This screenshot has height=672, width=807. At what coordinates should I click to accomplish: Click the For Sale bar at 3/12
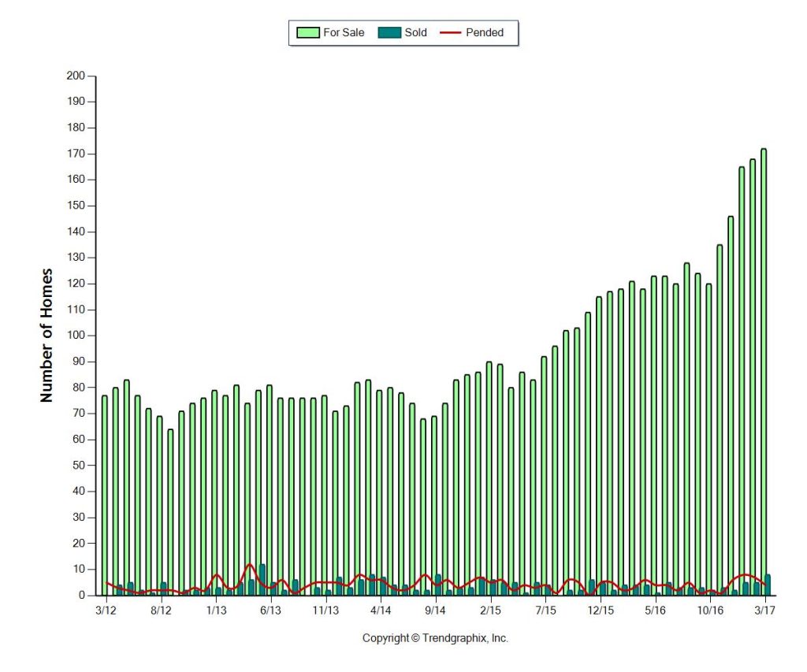click(105, 495)
